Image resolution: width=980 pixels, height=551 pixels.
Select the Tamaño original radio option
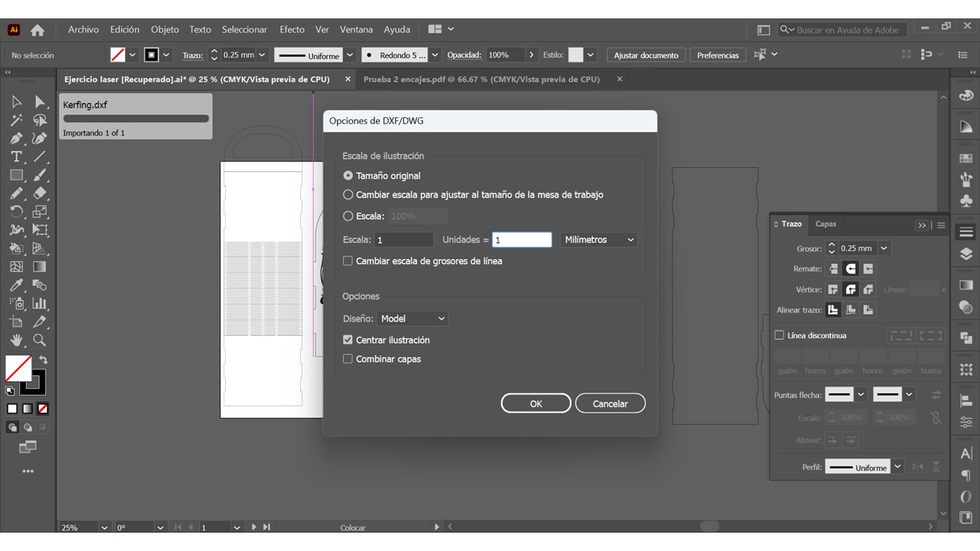[348, 175]
